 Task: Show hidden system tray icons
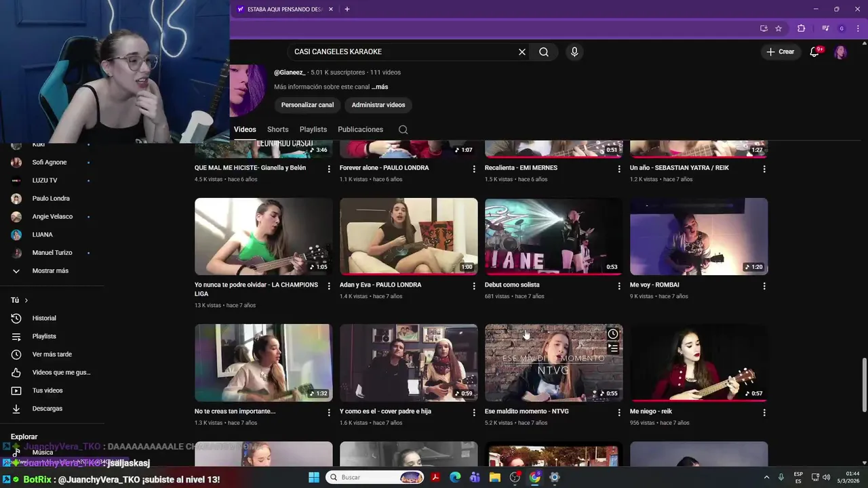point(767,477)
